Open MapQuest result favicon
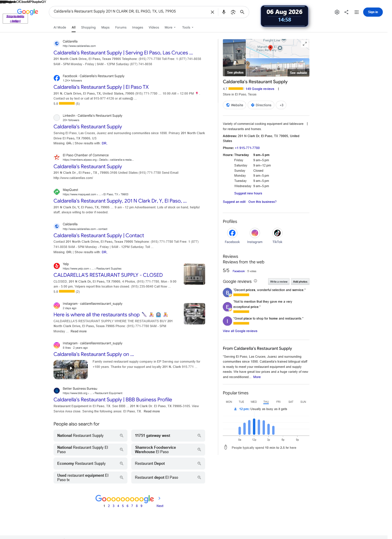392x539 pixels. point(57,192)
